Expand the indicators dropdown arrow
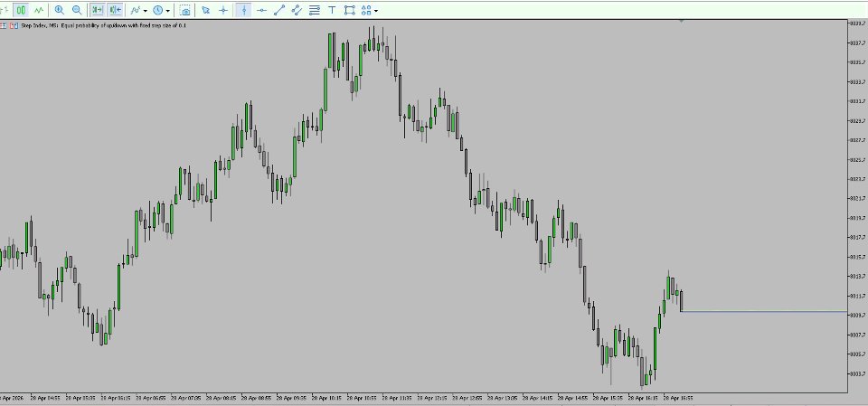Image resolution: width=868 pixels, height=406 pixels. (145, 11)
